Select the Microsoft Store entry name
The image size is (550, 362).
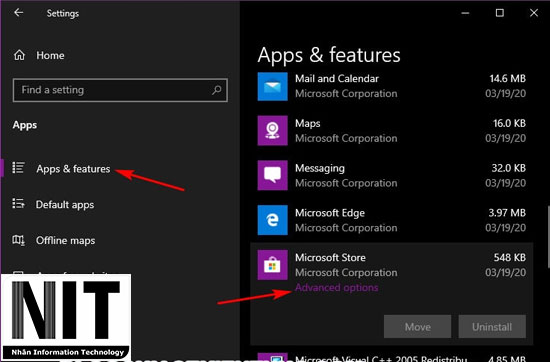coord(330,257)
